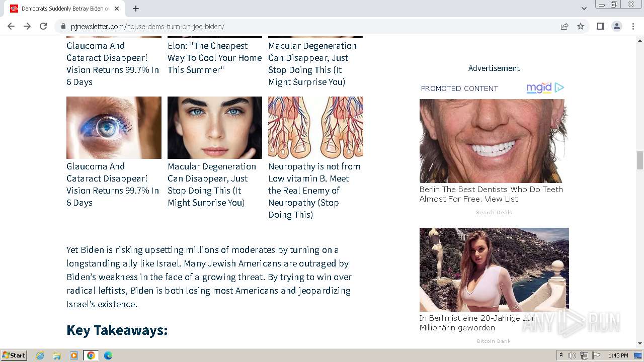The image size is (644, 362).
Task: Open the network connection tray icon
Action: click(584, 355)
